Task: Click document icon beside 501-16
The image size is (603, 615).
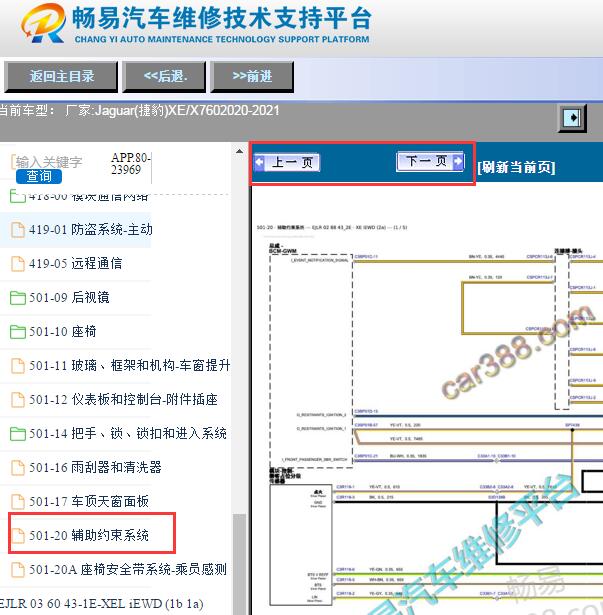Action: (x=17, y=468)
